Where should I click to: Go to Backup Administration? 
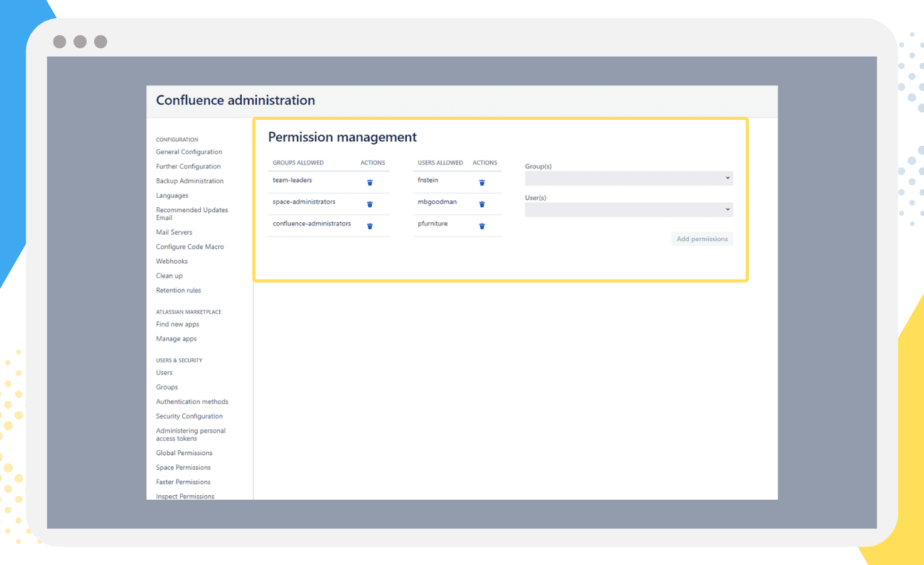pos(190,181)
